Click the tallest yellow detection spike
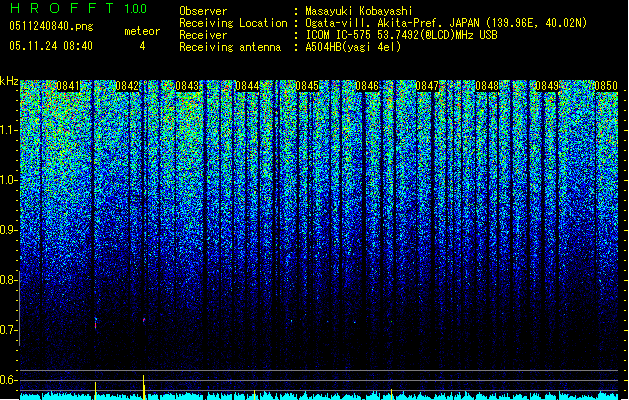This screenshot has height=400, width=629. (x=144, y=387)
